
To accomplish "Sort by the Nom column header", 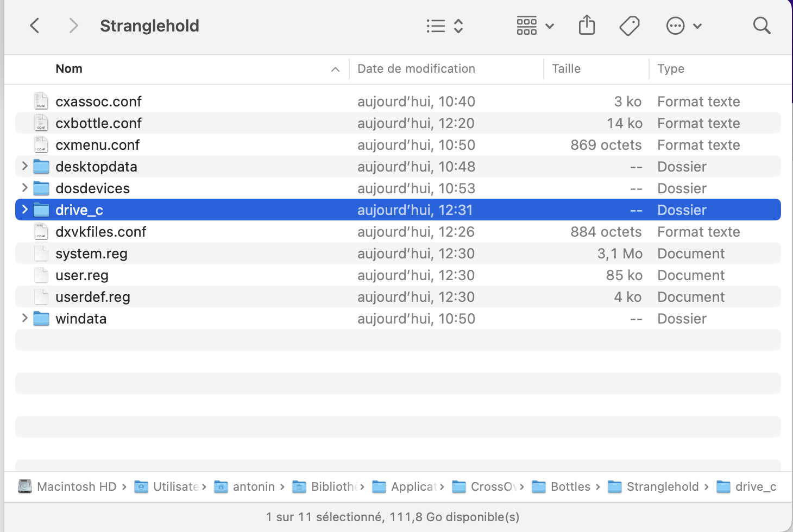I will (x=69, y=69).
